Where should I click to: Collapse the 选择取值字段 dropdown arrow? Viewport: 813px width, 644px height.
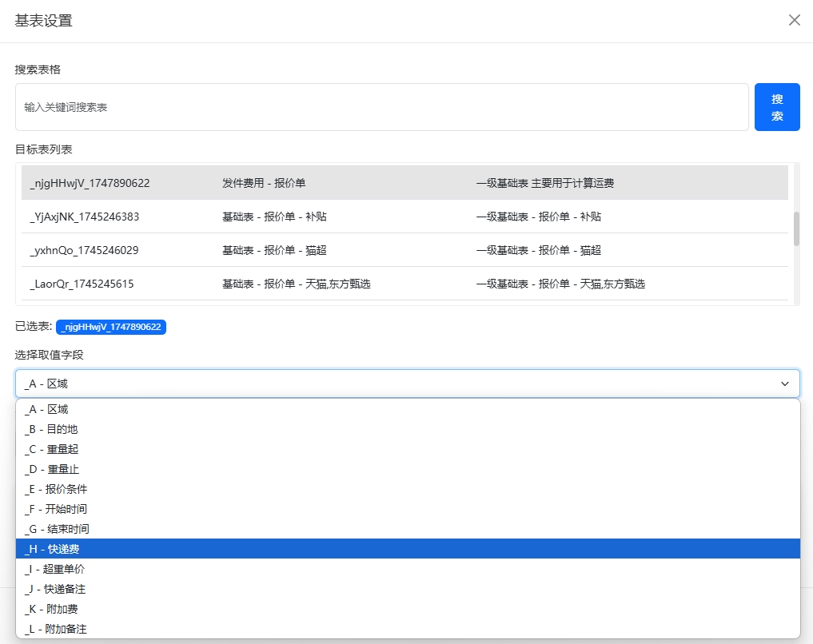[x=784, y=384]
